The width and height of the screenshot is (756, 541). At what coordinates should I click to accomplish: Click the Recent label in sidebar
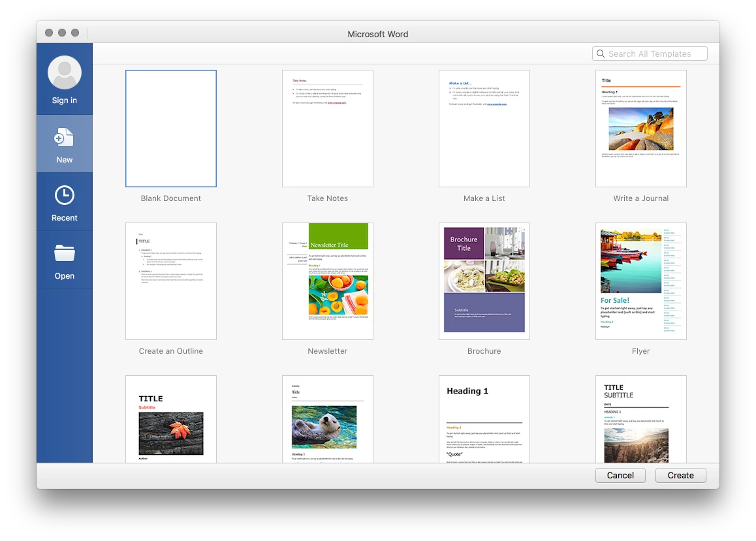click(x=64, y=218)
